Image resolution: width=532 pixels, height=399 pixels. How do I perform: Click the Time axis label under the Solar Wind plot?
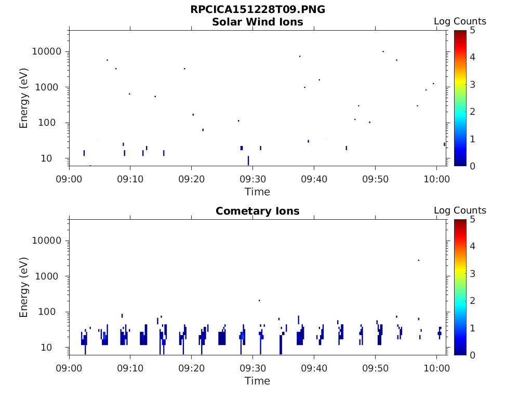click(x=258, y=192)
